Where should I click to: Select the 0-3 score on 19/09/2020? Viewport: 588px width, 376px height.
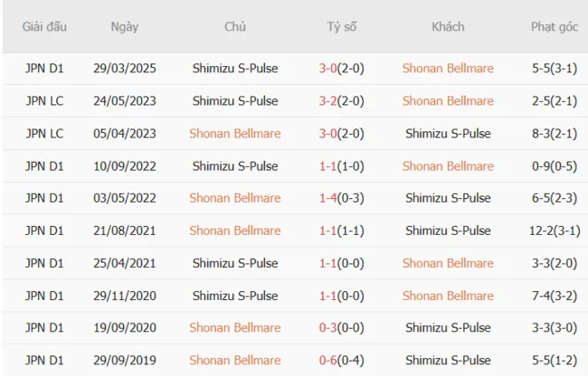point(327,329)
